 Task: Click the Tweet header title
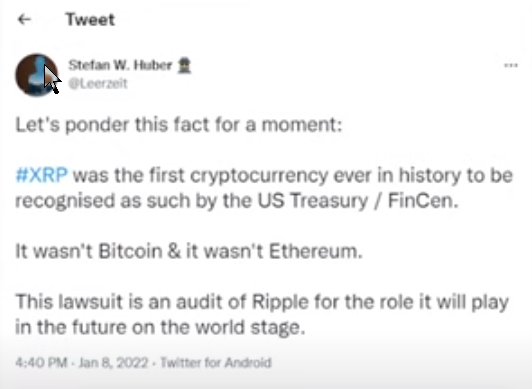[x=90, y=20]
